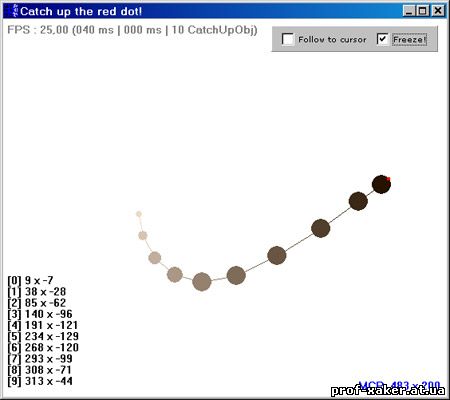
Task: Click the FPS status text line
Action: (x=132, y=30)
